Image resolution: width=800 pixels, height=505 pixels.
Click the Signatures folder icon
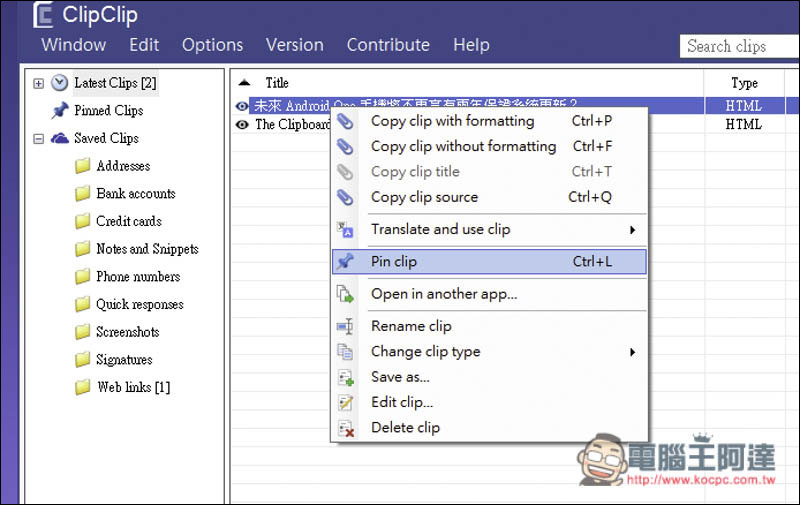coord(82,360)
